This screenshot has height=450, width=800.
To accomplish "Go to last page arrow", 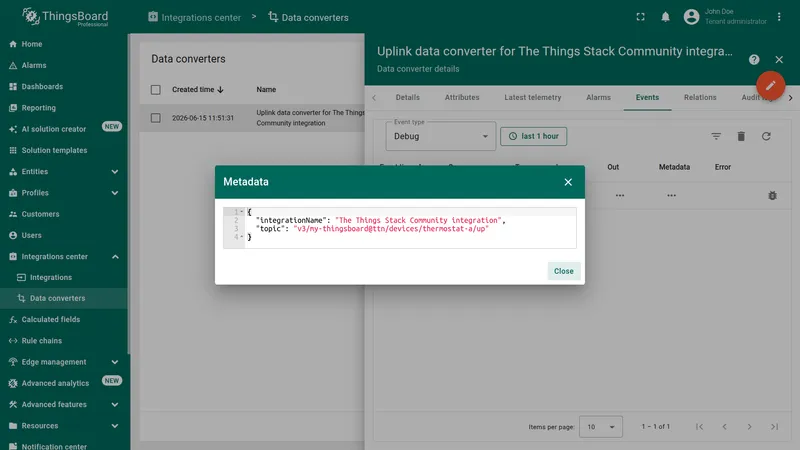I will point(774,427).
